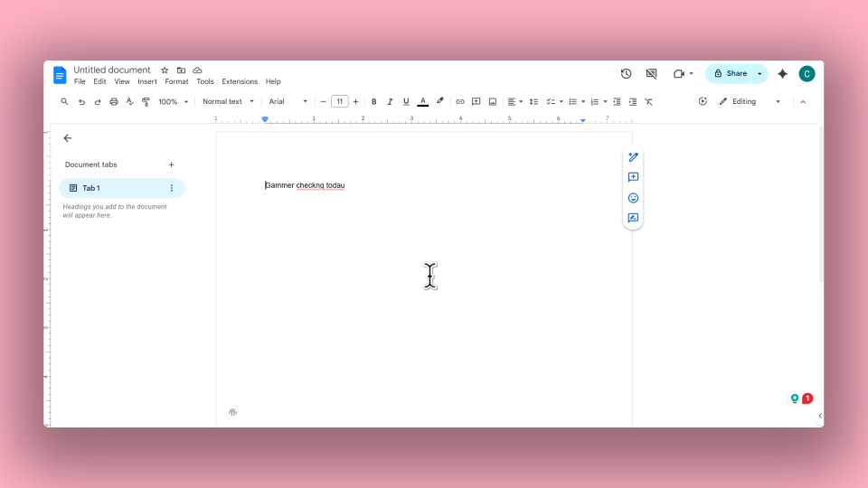Viewport: 868px width, 488px height.
Task: Open the Format menu
Action: tap(176, 81)
